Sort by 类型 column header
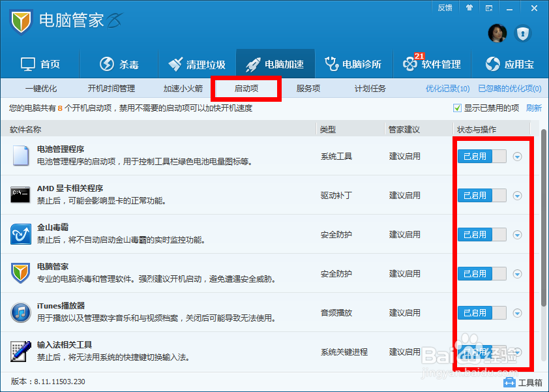The height and width of the screenshot is (392, 549). pos(328,130)
